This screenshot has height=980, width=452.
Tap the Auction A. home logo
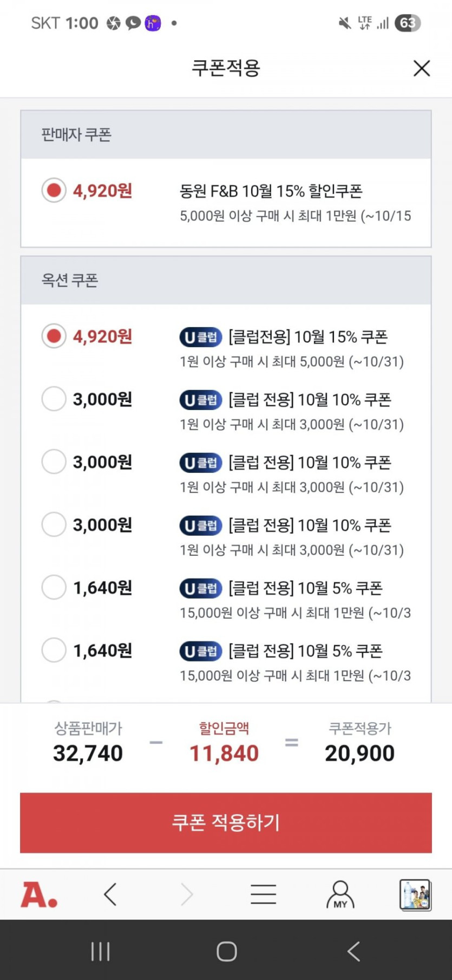point(39,894)
